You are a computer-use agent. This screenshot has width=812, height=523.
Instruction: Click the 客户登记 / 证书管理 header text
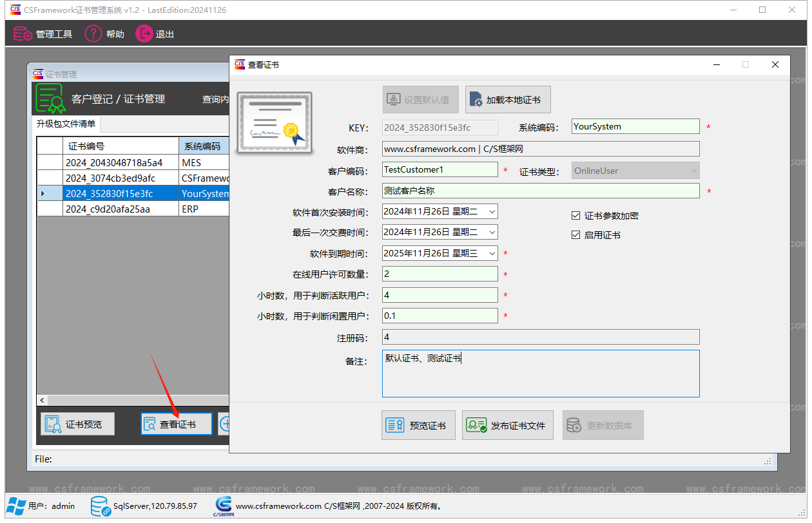click(118, 99)
